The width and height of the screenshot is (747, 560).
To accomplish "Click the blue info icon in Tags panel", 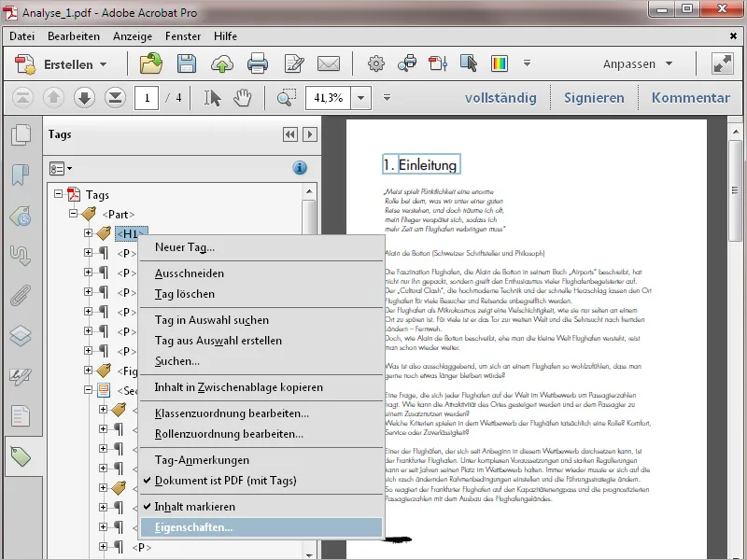I will tap(300, 168).
